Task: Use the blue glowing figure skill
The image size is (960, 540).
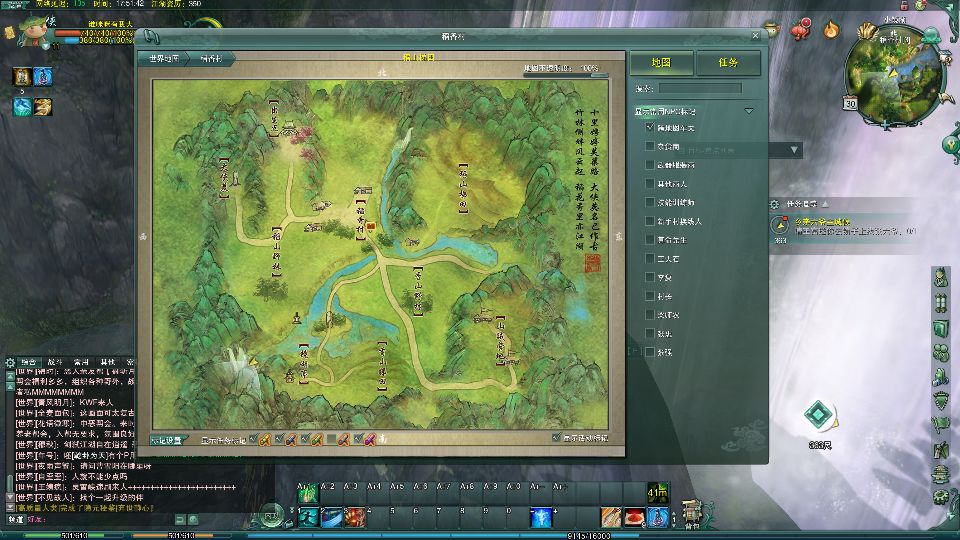Action: [541, 517]
